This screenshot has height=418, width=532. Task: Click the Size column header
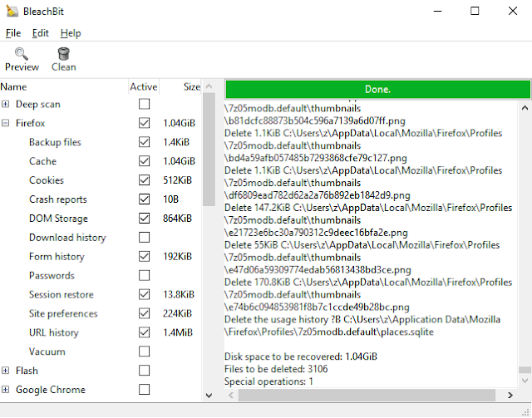[x=181, y=87]
